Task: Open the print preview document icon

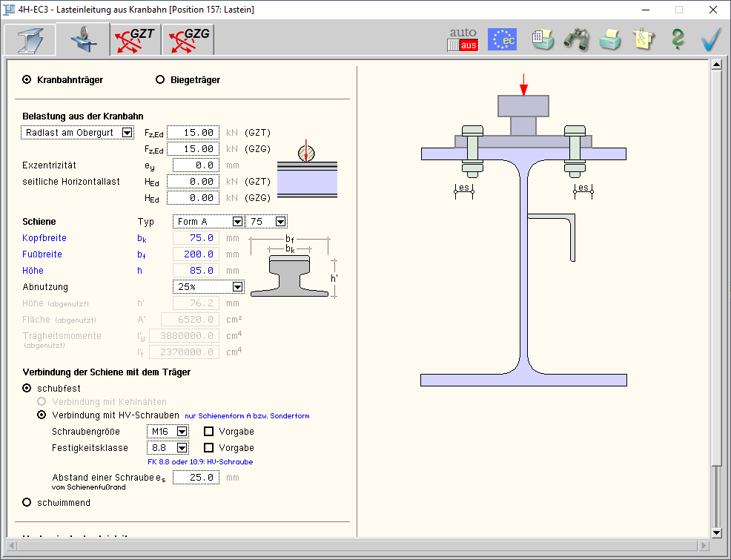Action: click(x=543, y=39)
